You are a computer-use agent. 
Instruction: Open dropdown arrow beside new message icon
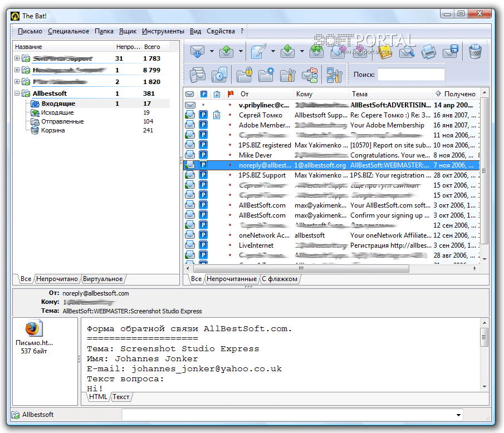(x=273, y=52)
